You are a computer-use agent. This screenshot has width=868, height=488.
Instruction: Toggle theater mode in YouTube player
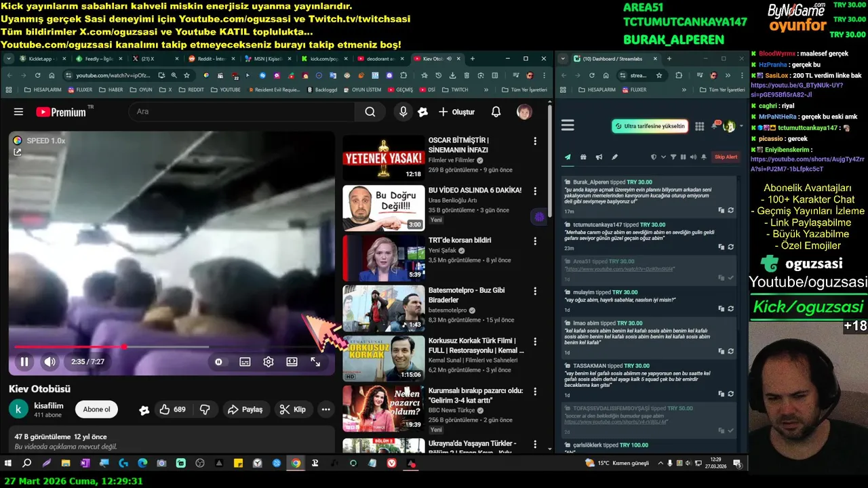(292, 362)
